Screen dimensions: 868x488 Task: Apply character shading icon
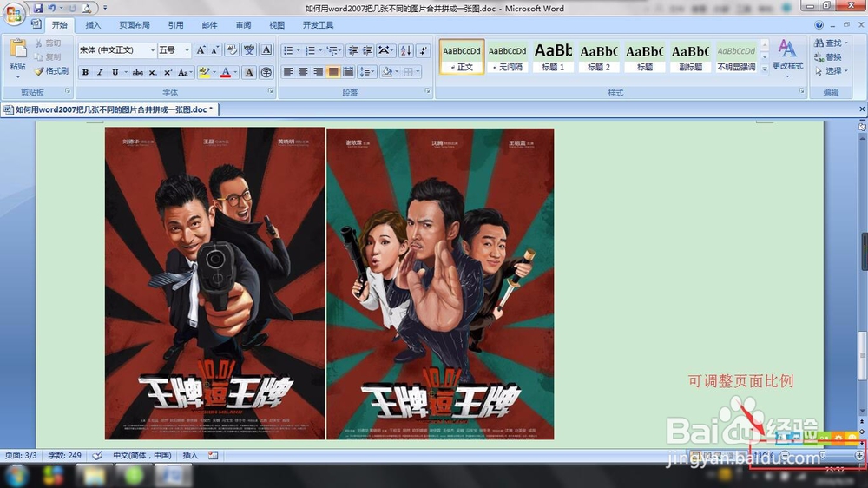pos(249,73)
